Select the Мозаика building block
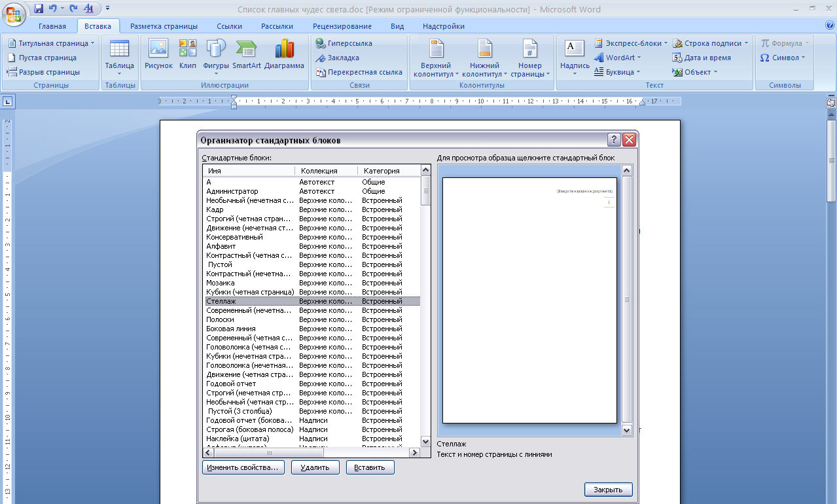Screen dimensions: 837x504 [312, 283]
